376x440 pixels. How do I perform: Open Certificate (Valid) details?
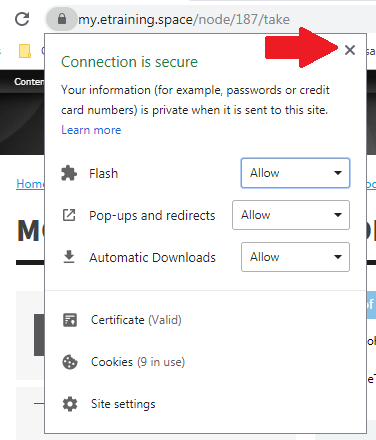[x=136, y=320]
